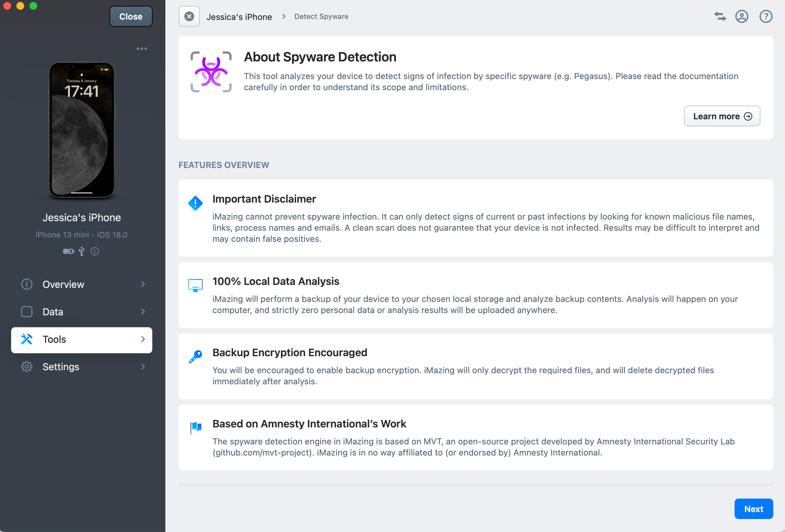
Task: Click the Close button in sidebar
Action: (131, 16)
